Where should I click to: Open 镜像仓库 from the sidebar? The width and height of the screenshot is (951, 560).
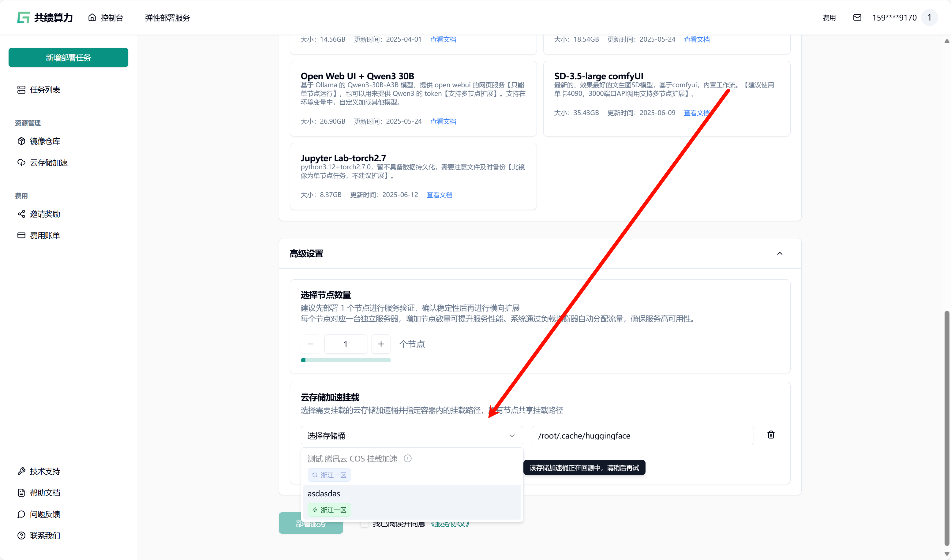point(44,141)
